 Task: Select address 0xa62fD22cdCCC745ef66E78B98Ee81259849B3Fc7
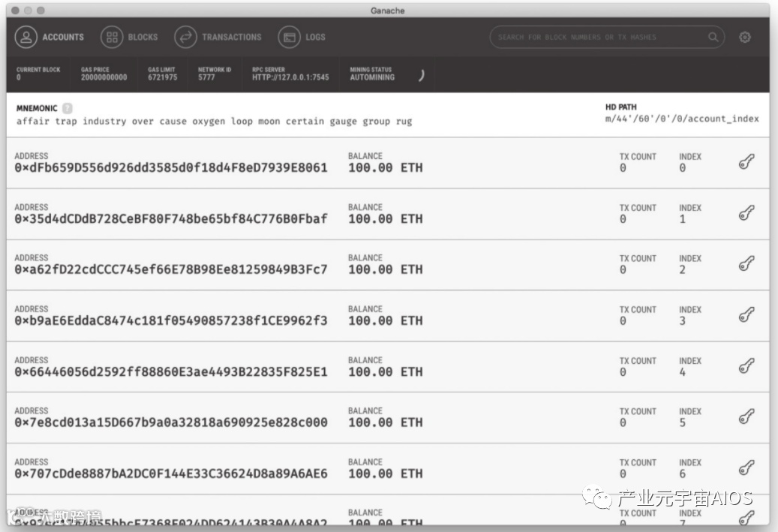[171, 269]
